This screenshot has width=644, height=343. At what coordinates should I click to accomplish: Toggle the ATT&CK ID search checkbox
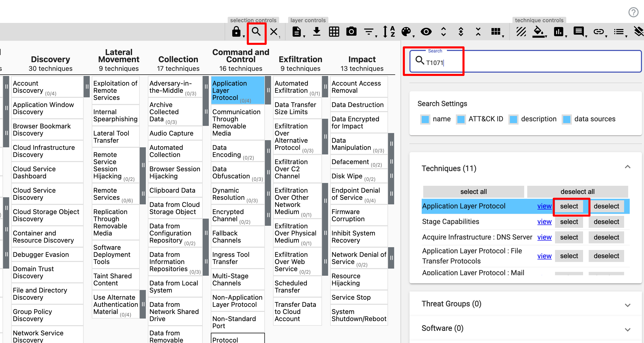coord(461,119)
